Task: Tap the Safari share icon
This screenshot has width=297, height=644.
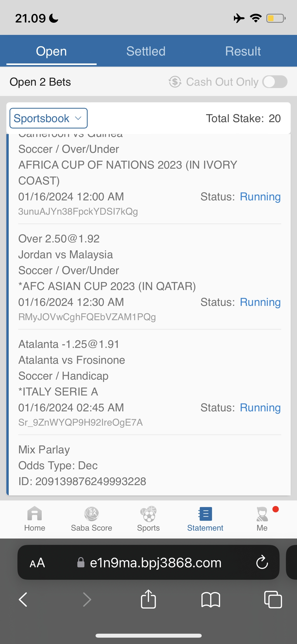Action: pyautogui.click(x=148, y=599)
